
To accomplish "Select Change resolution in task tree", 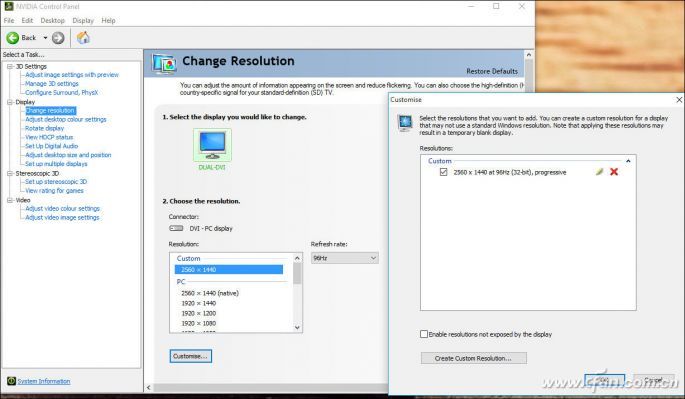I will pos(50,111).
